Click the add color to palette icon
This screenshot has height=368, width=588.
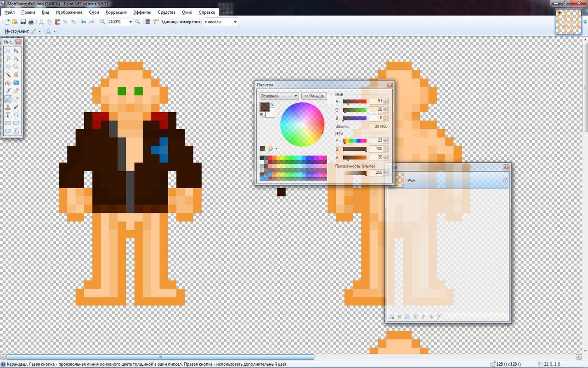click(262, 149)
